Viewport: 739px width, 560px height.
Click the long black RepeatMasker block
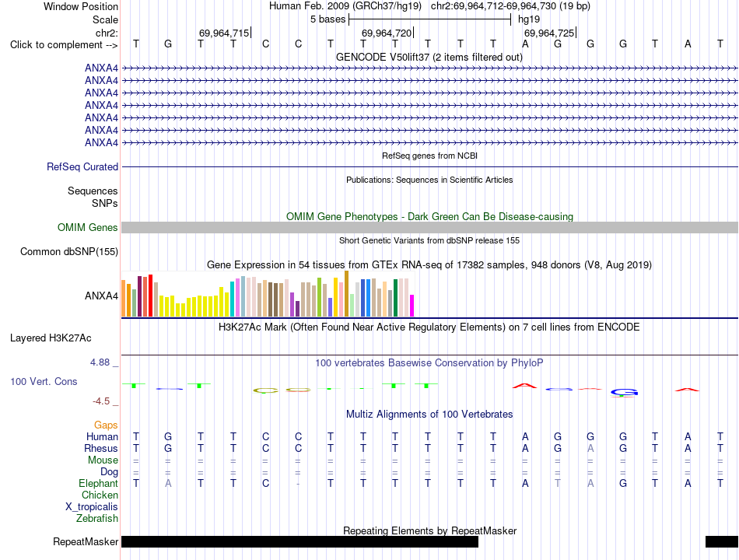click(x=299, y=541)
